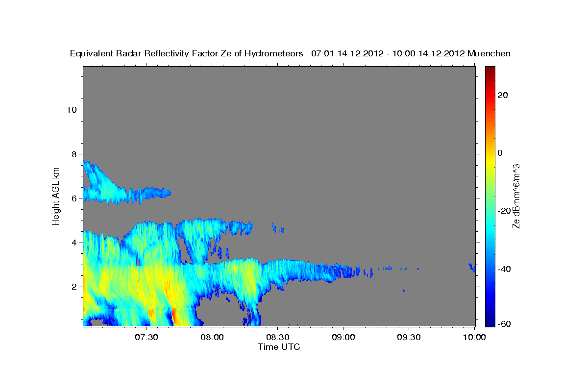
Task: Click the colorbar unit label 'Ze dBmm^6/m^3'
Action: pyautogui.click(x=516, y=196)
